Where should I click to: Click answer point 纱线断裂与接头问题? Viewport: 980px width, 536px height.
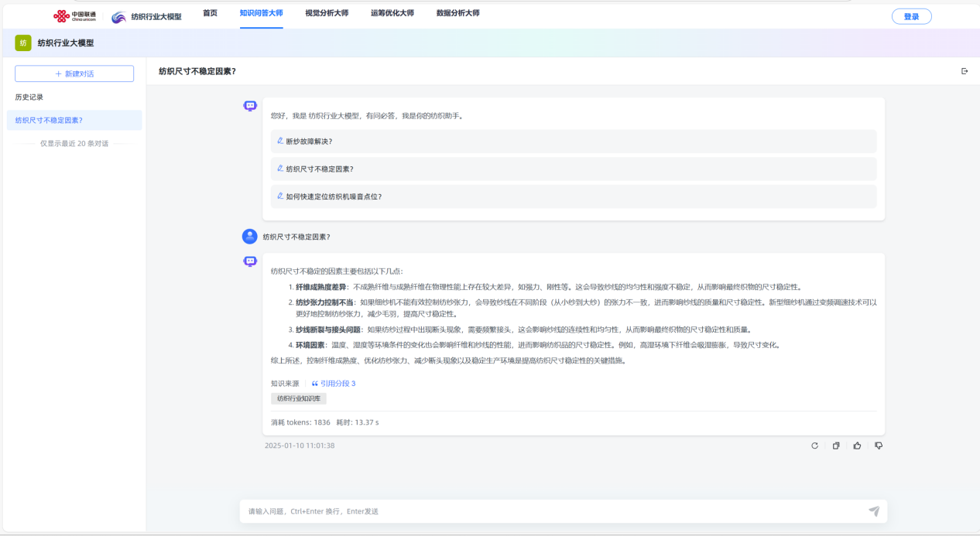point(328,329)
